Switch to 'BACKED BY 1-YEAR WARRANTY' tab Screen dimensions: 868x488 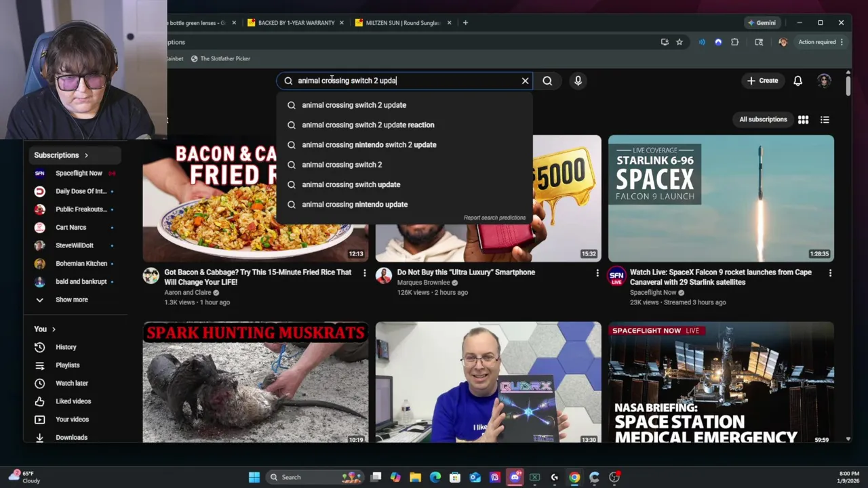click(x=296, y=23)
